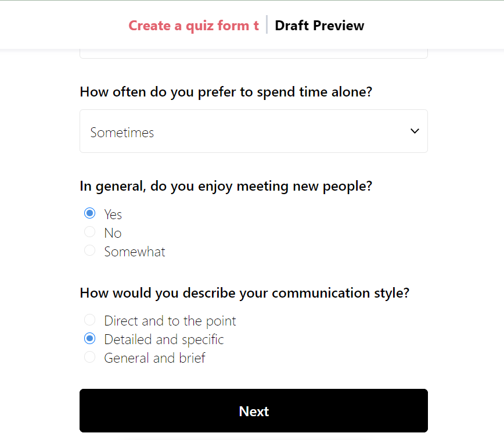Click the "No" option label text
This screenshot has width=504, height=440.
[113, 232]
